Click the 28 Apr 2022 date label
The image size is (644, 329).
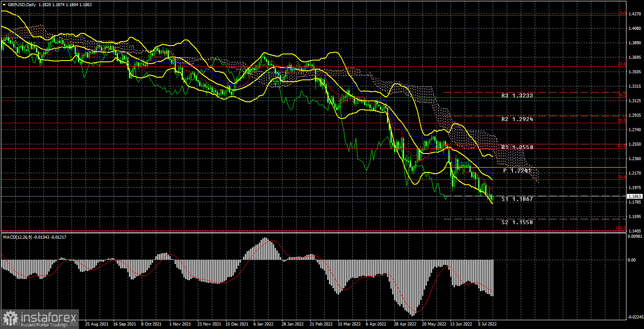click(405, 325)
